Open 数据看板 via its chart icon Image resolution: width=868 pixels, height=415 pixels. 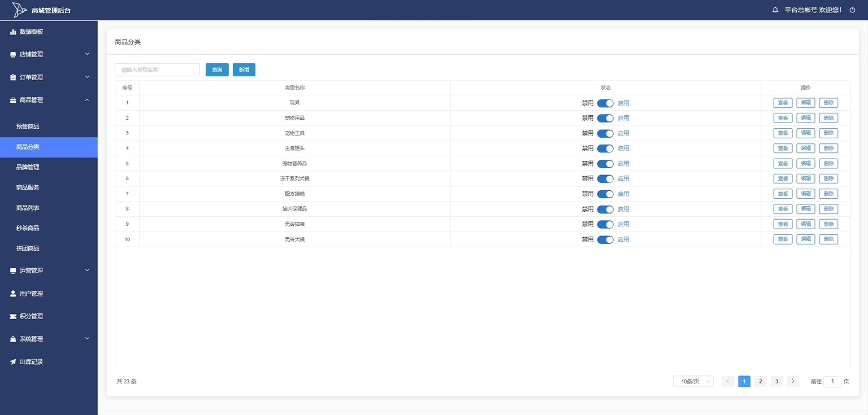click(13, 32)
